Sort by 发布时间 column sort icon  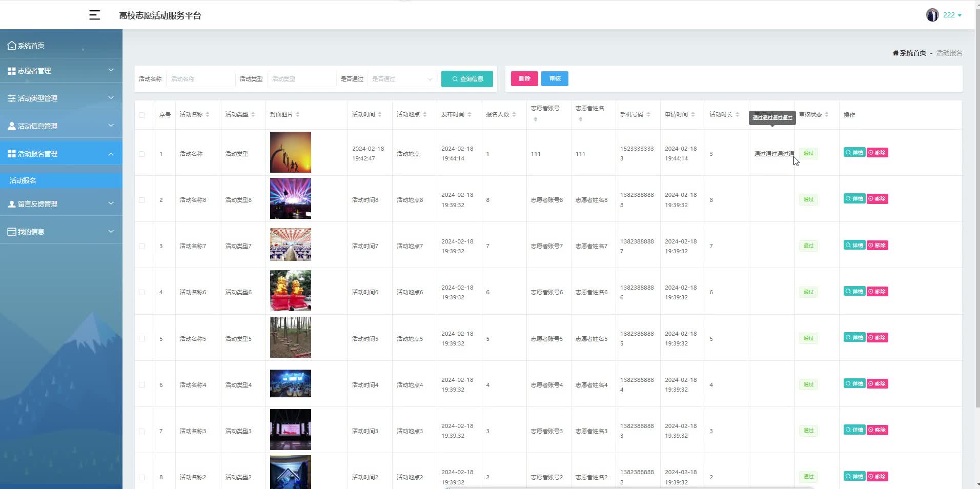469,114
